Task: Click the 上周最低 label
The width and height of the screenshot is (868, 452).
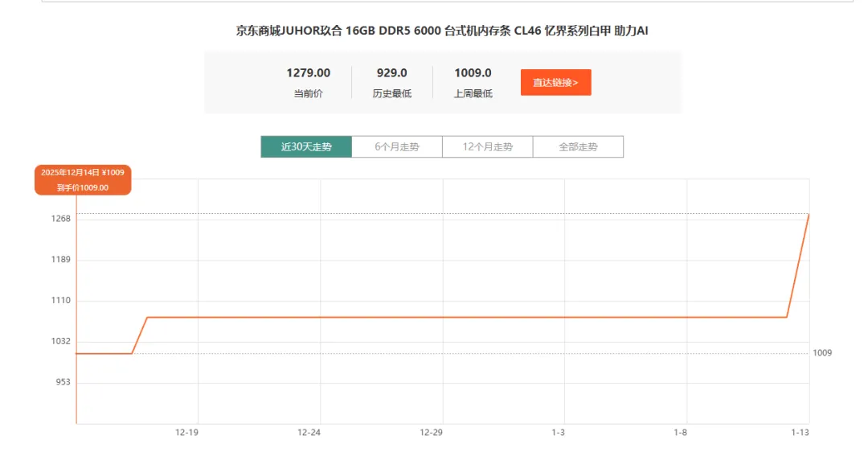Action: [473, 93]
